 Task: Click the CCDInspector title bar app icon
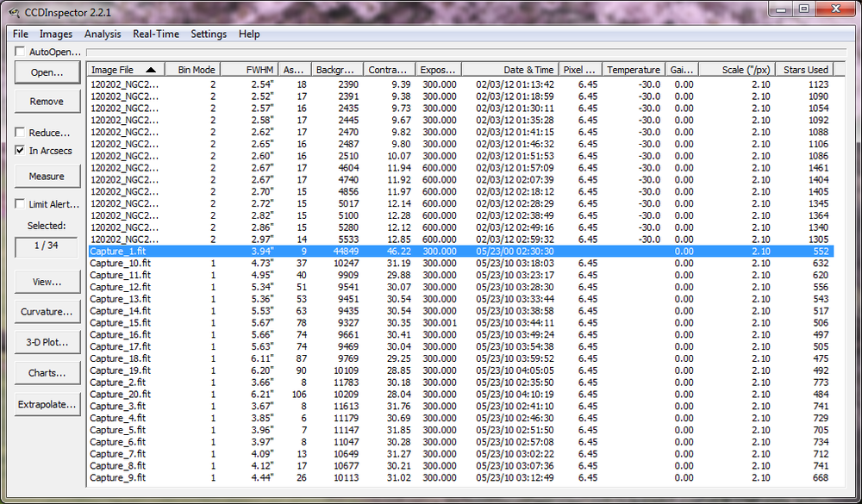coord(14,11)
